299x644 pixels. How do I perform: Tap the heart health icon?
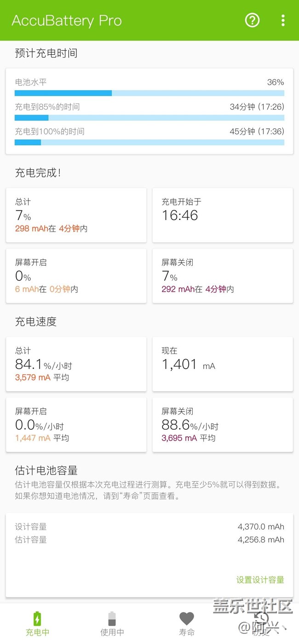tap(187, 618)
